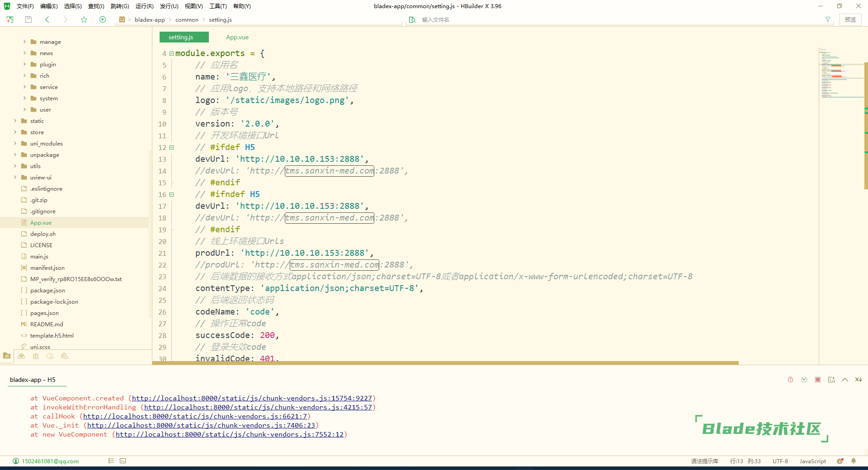Open the project manager folder icon
The height and width of the screenshot is (470, 868).
point(7,356)
